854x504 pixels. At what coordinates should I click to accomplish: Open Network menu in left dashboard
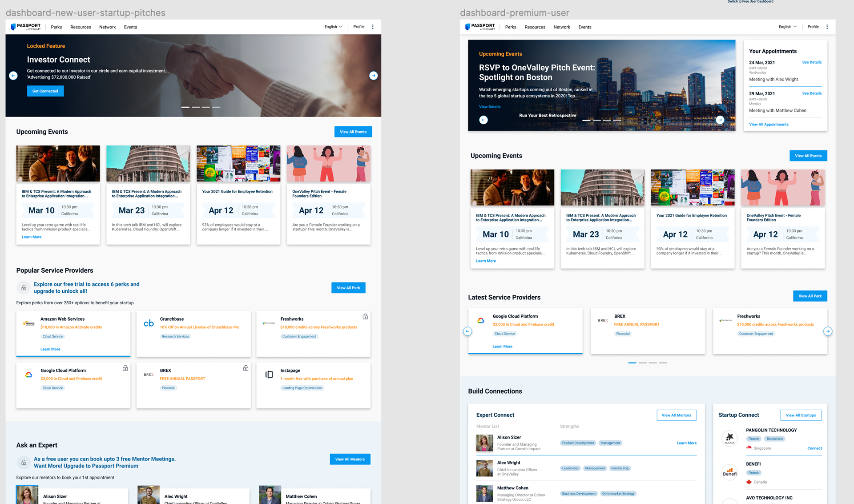click(107, 27)
